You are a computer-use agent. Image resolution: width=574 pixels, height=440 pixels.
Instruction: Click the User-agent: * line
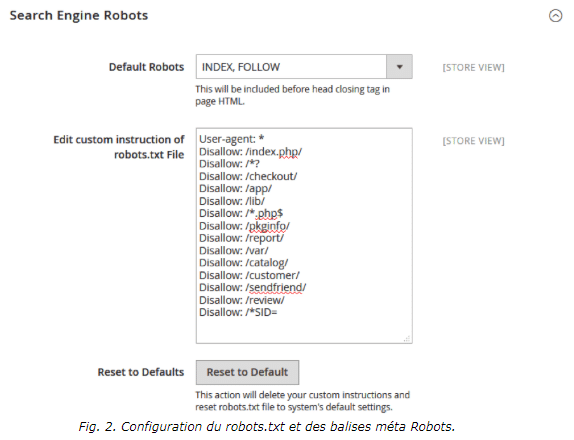coord(231,139)
